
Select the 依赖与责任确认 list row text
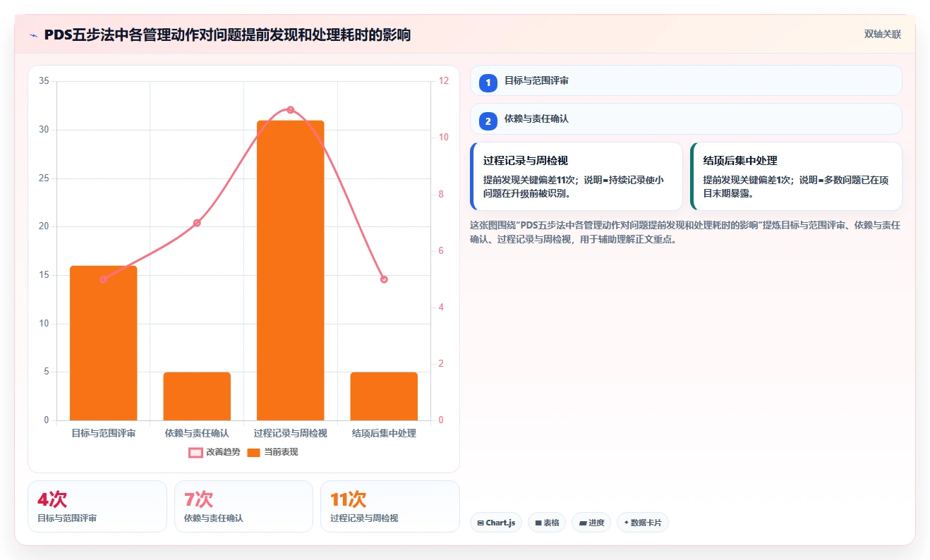536,118
